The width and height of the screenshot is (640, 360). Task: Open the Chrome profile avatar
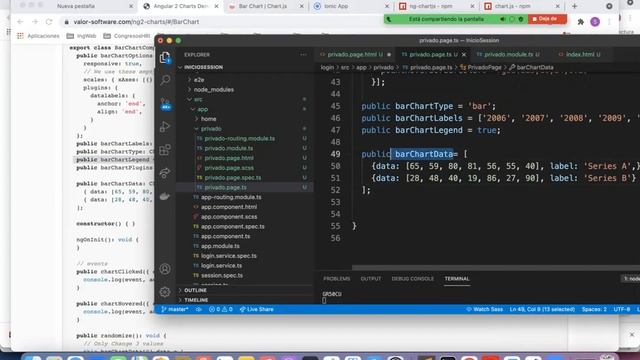point(595,22)
